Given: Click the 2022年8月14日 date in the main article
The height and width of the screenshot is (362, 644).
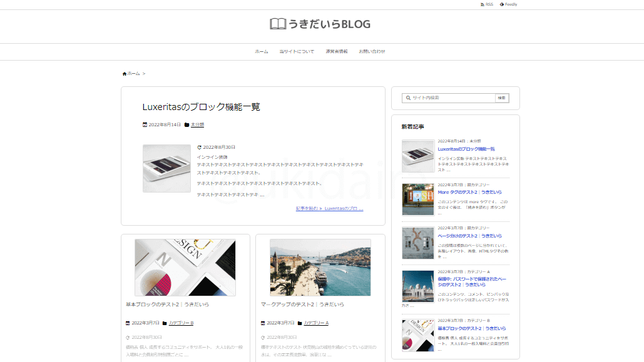Looking at the screenshot, I should point(165,125).
